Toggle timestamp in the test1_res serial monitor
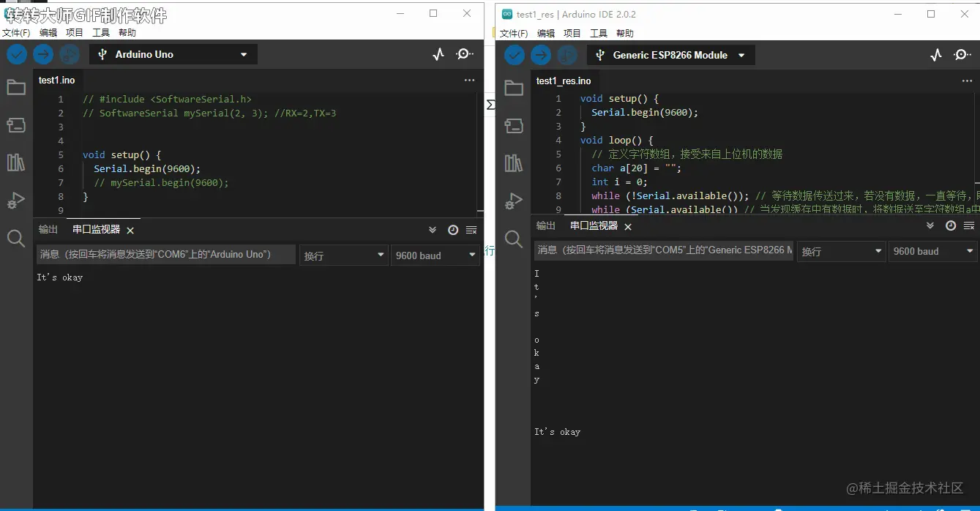 (x=951, y=226)
